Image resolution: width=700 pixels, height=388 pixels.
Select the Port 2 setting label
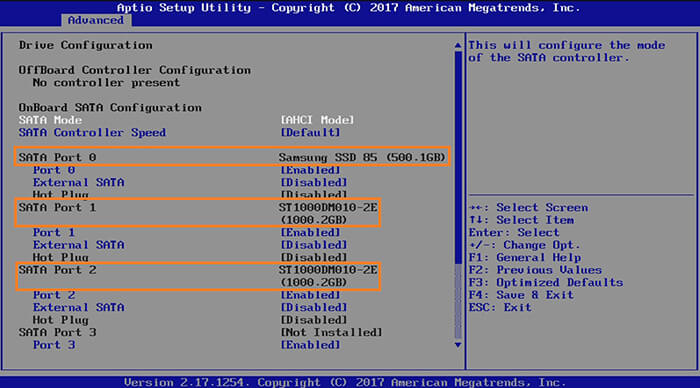point(54,295)
